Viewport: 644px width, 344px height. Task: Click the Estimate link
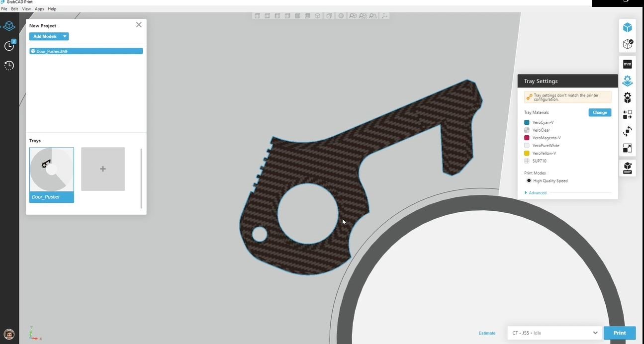pos(487,333)
